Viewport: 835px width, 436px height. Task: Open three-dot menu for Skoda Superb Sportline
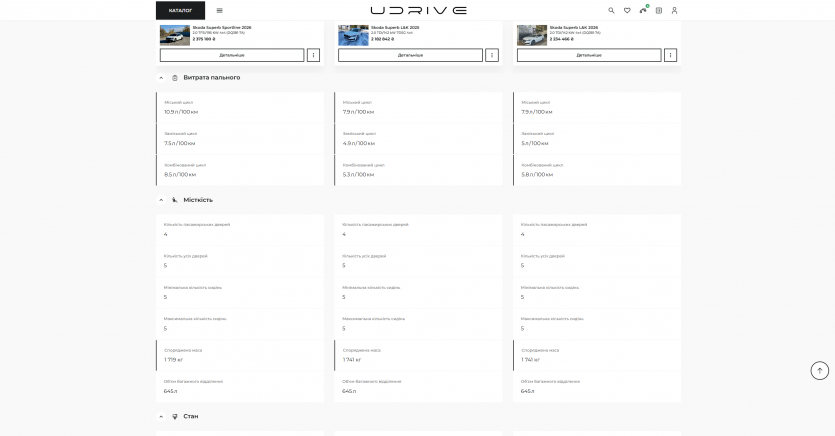pos(314,55)
